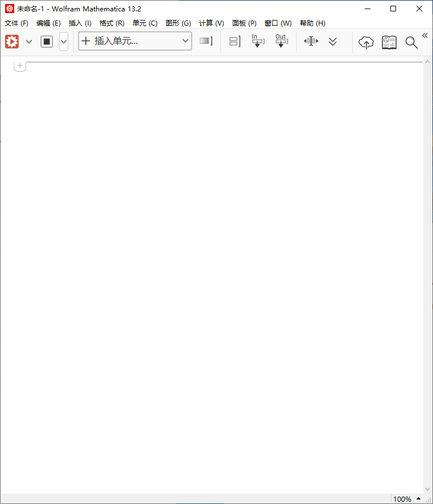Open the 图形 (G) menu

(178, 23)
